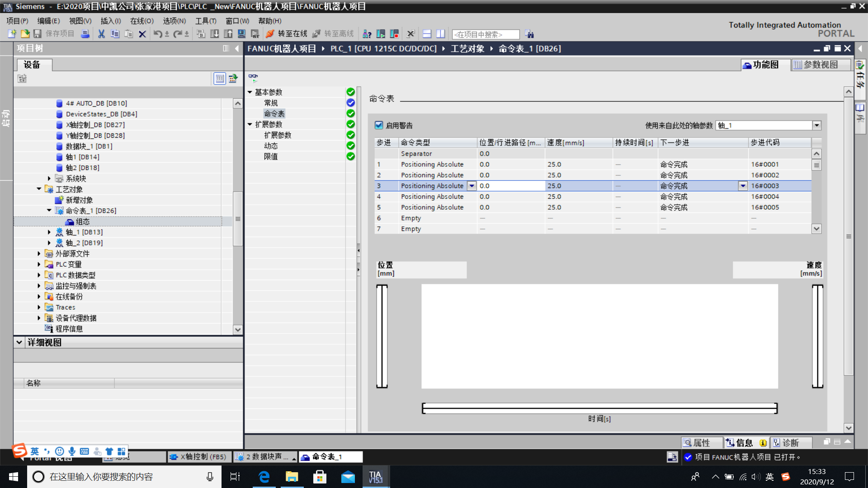The height and width of the screenshot is (488, 868).
Task: Select 动态 in the parameter navigation
Action: click(x=271, y=145)
